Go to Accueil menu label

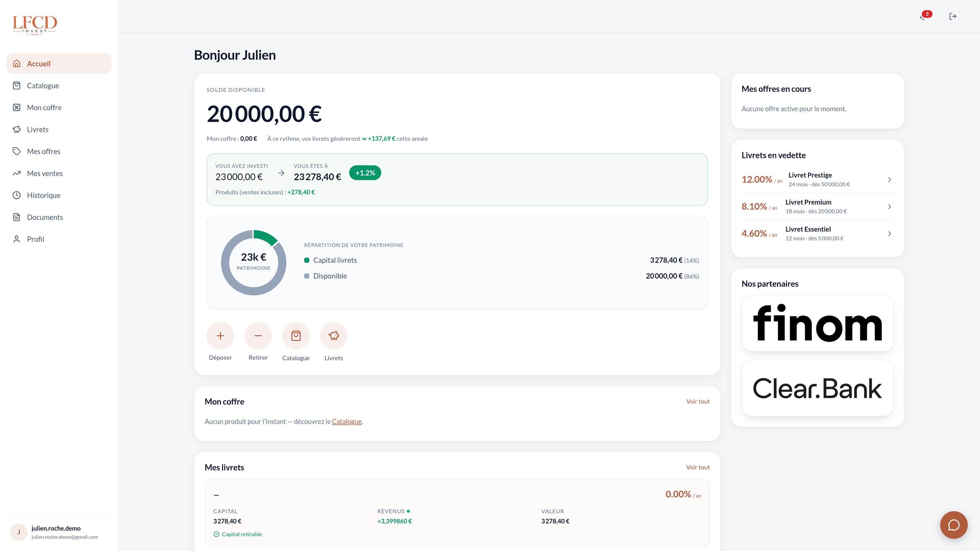point(39,64)
